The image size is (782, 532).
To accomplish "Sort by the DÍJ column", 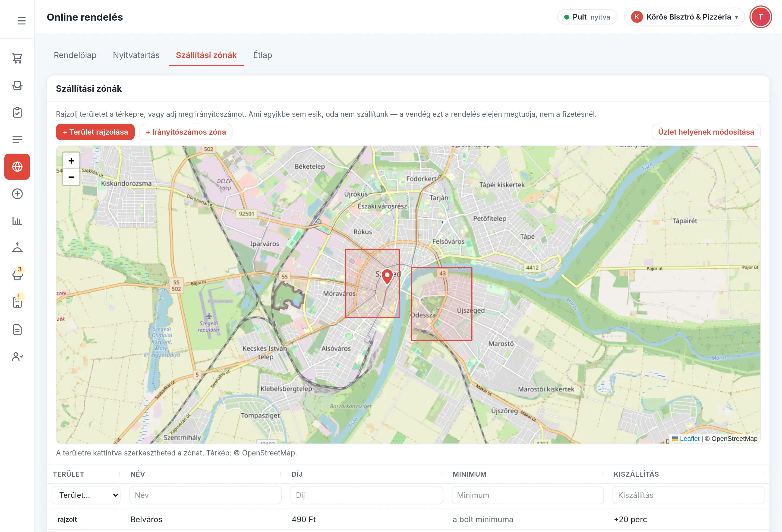I will (x=367, y=474).
